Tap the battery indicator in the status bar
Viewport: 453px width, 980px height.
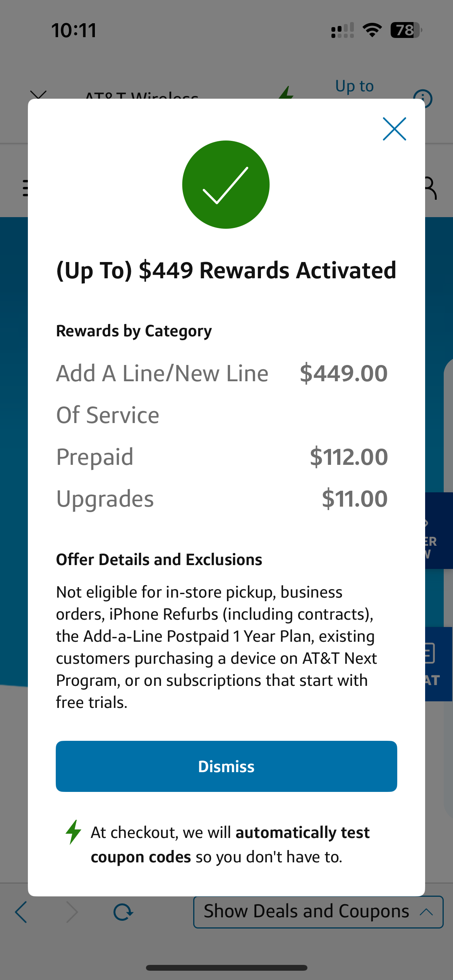tap(405, 30)
